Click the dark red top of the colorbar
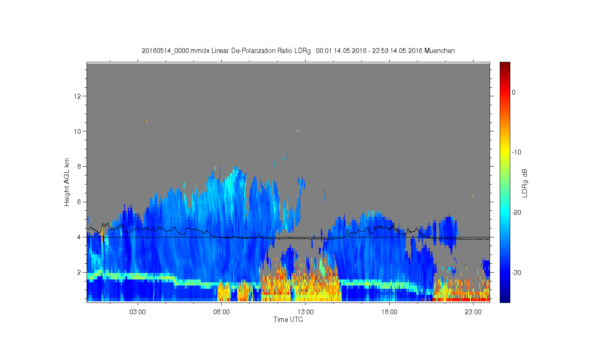 point(505,66)
